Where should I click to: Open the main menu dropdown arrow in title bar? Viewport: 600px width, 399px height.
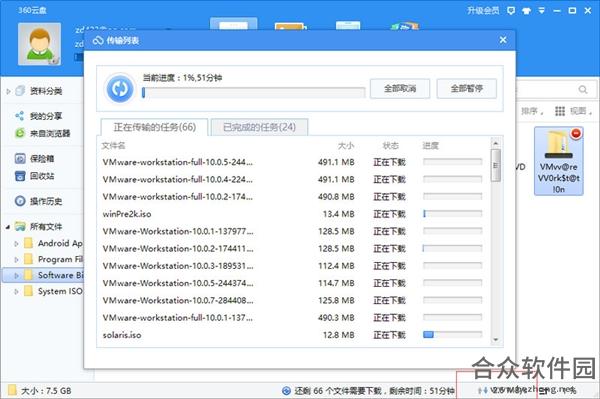tap(541, 11)
